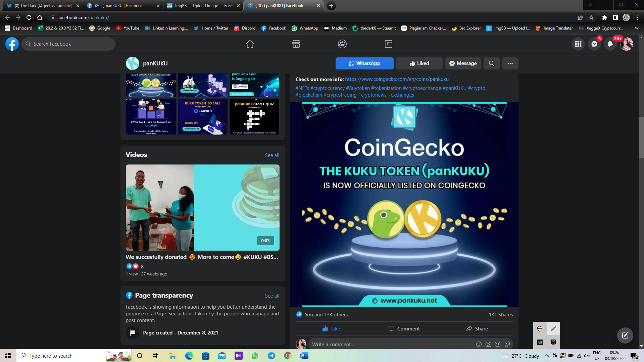Open Facebook Gaming/Pages feed icon

388,44
